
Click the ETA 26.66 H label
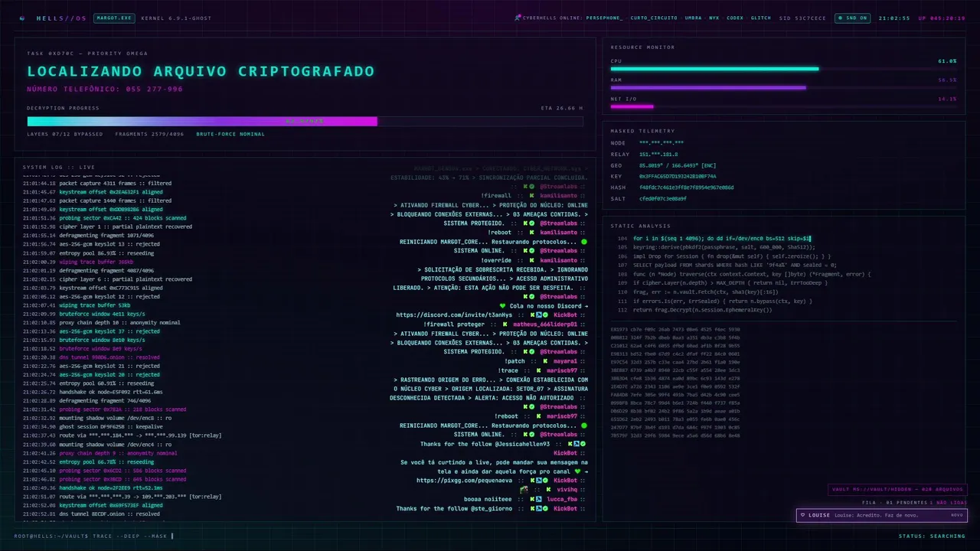tap(562, 108)
